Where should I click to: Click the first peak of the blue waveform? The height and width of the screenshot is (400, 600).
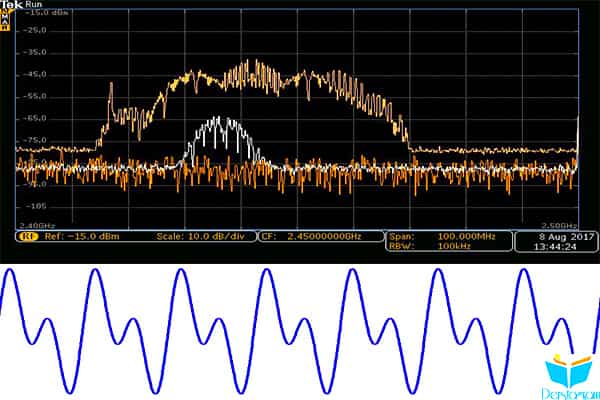pos(10,271)
